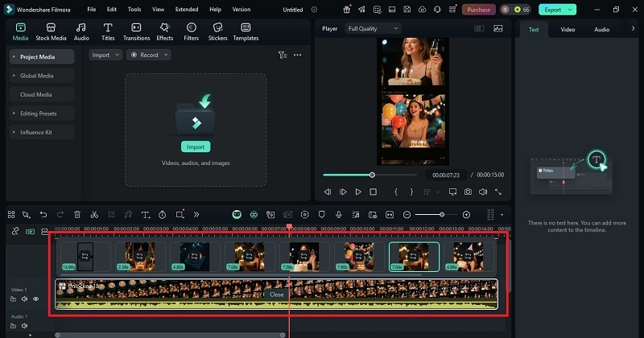
Task: Toggle the green snapping icon beside the ruler
Action: pos(30,232)
